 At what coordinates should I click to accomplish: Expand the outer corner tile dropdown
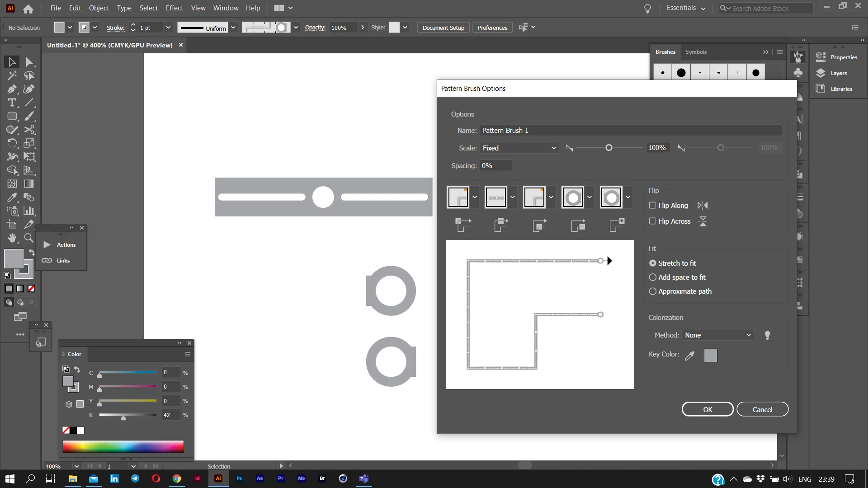[475, 197]
